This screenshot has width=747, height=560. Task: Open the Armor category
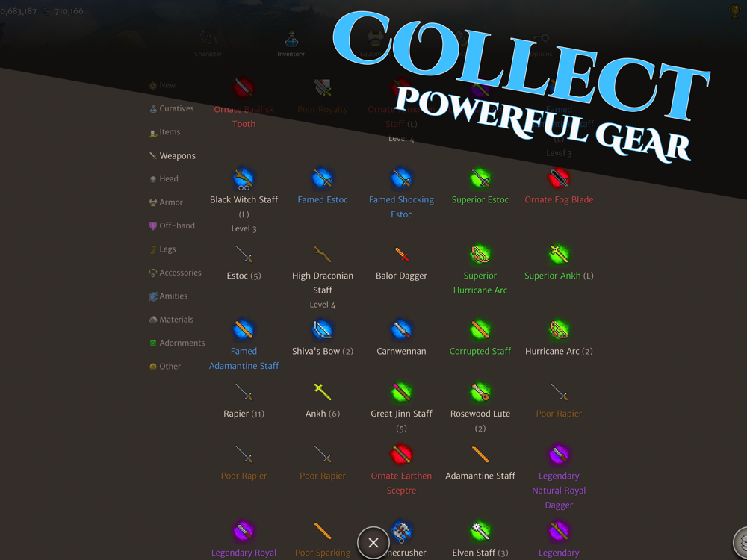(x=166, y=202)
